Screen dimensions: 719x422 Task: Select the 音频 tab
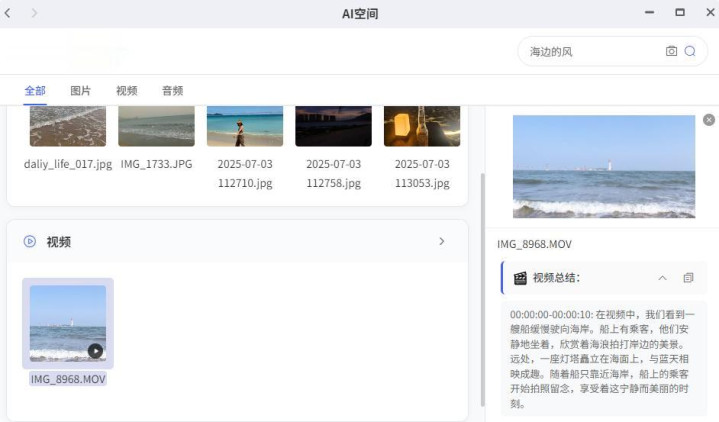tap(173, 91)
